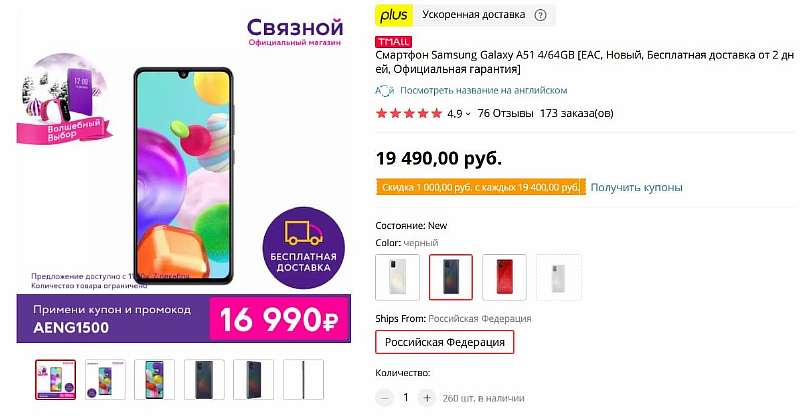Click the five-star rating icons
Image resolution: width=800 pixels, height=416 pixels.
click(x=409, y=113)
